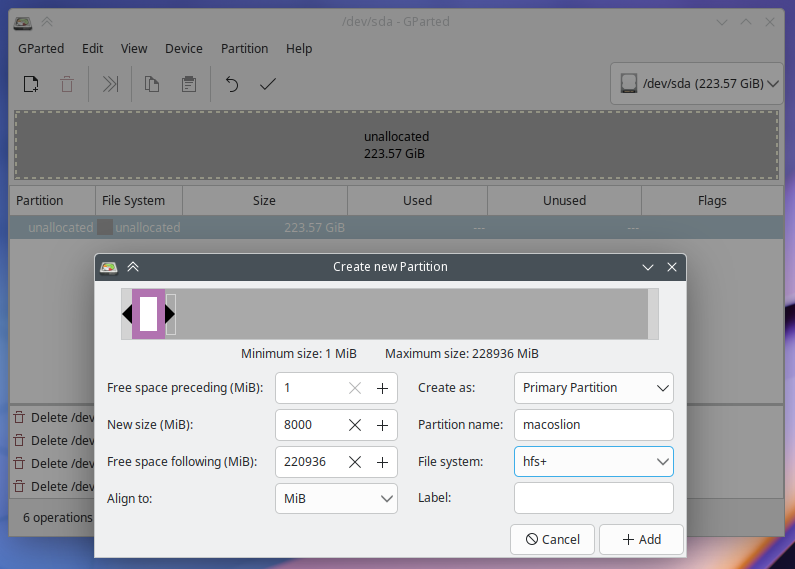Open the GParted menu
The width and height of the screenshot is (795, 569).
click(x=41, y=49)
